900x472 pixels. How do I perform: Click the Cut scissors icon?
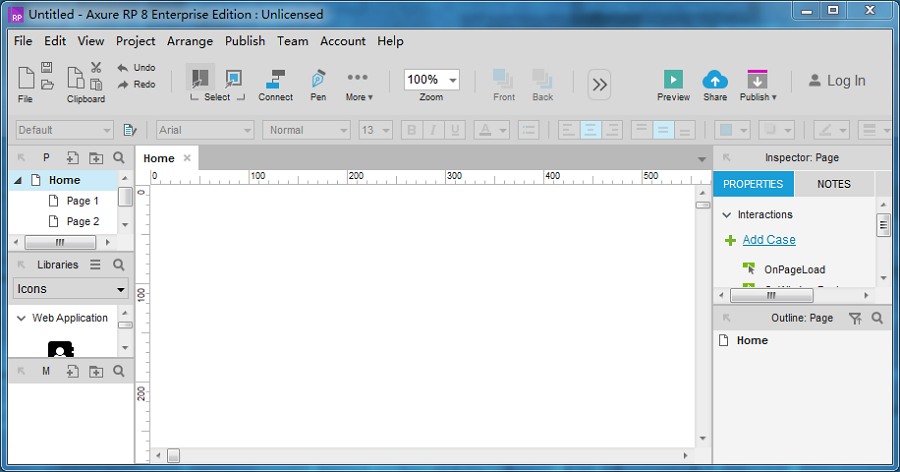(x=96, y=68)
